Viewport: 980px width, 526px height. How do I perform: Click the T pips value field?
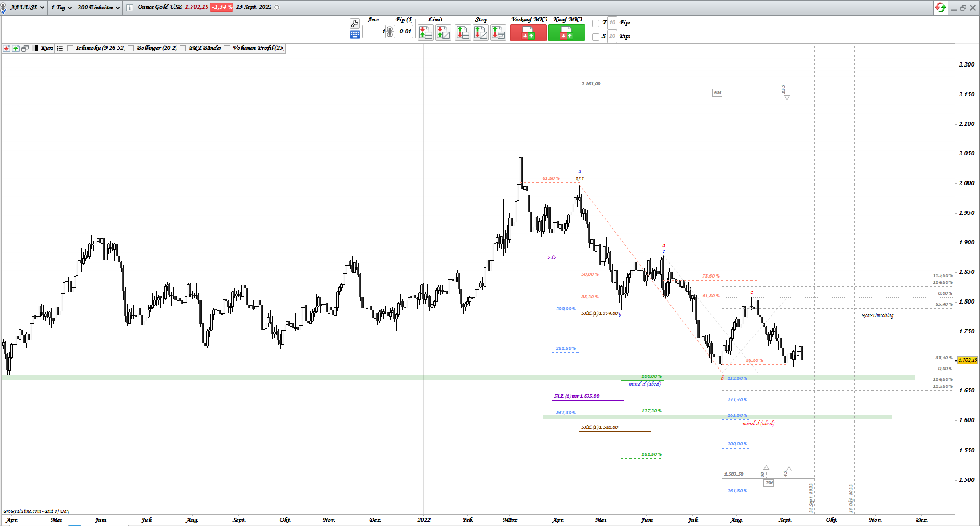coord(612,23)
